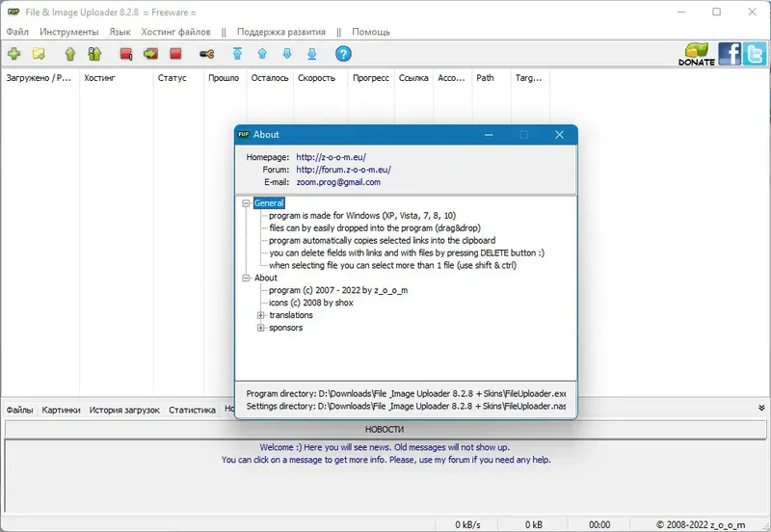
Task: Click the double green arrows upload-all icon
Action: [94, 54]
